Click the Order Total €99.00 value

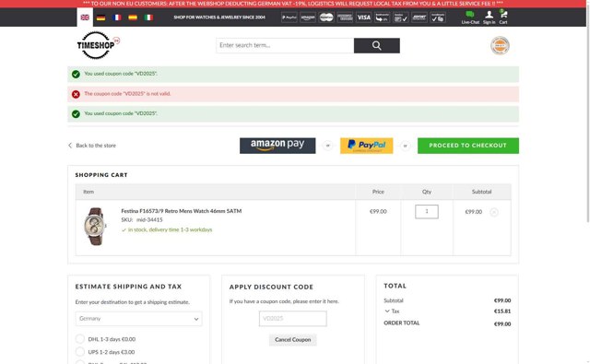[x=502, y=323]
